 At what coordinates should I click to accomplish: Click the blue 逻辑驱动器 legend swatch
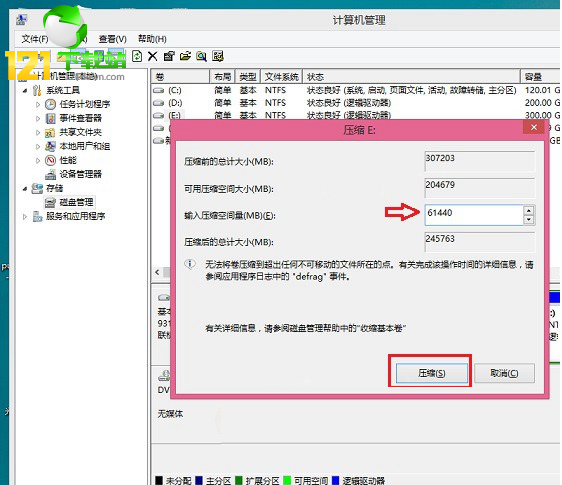pos(335,480)
